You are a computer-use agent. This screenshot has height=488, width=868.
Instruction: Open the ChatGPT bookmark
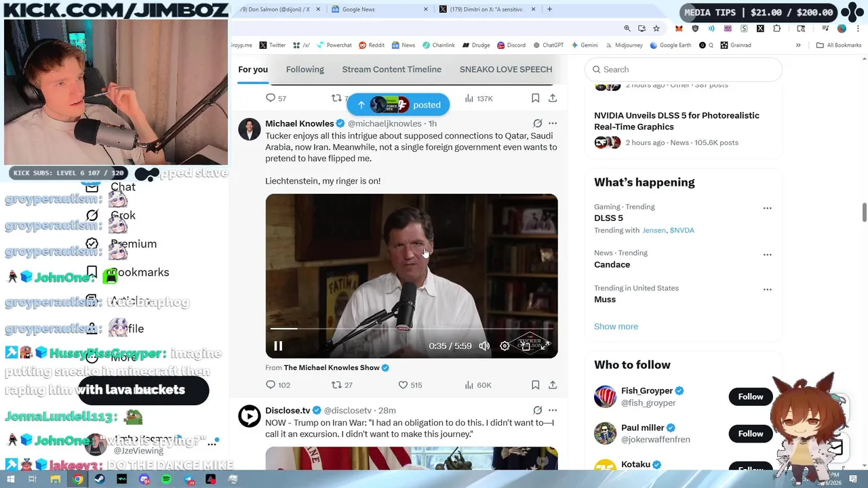[548, 45]
